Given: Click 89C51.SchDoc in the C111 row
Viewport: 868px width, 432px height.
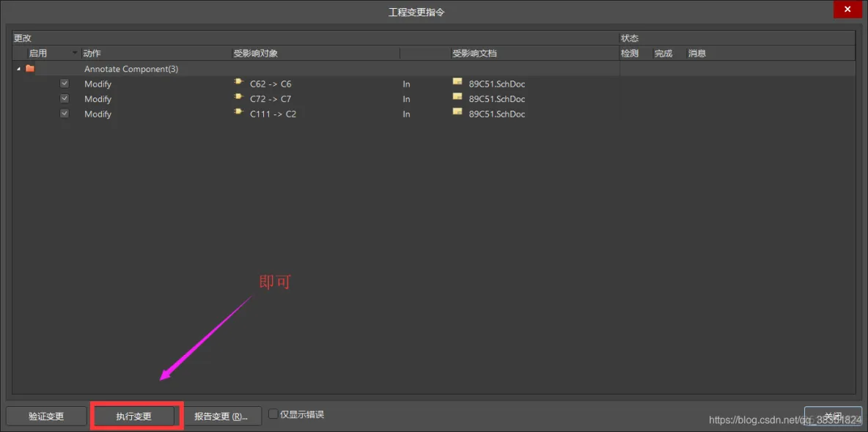Looking at the screenshot, I should (x=496, y=114).
